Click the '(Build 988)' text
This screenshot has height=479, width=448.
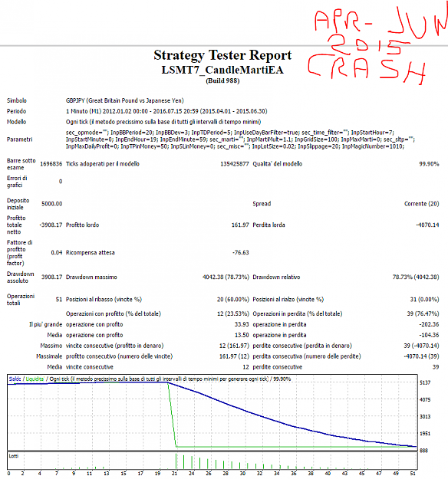click(x=222, y=80)
